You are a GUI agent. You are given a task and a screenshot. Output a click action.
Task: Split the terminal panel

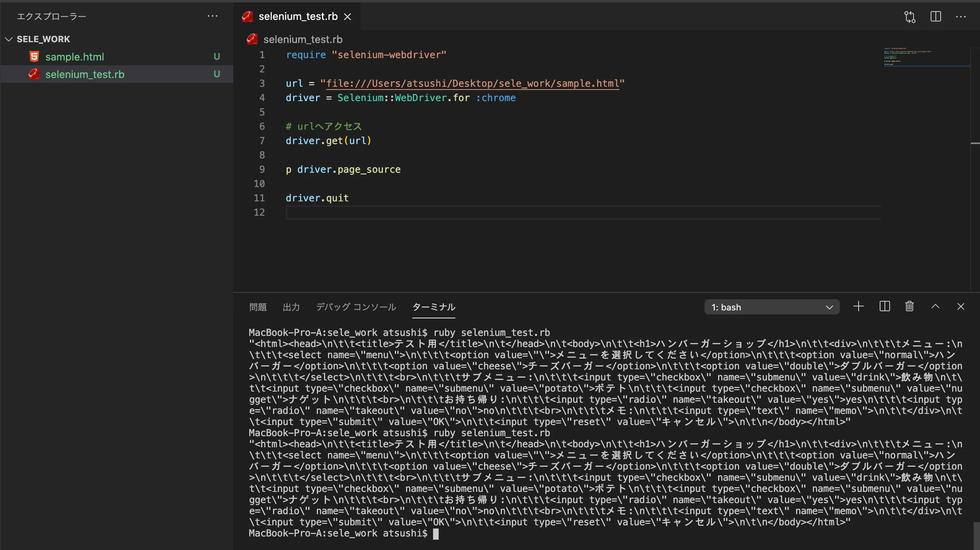point(884,306)
